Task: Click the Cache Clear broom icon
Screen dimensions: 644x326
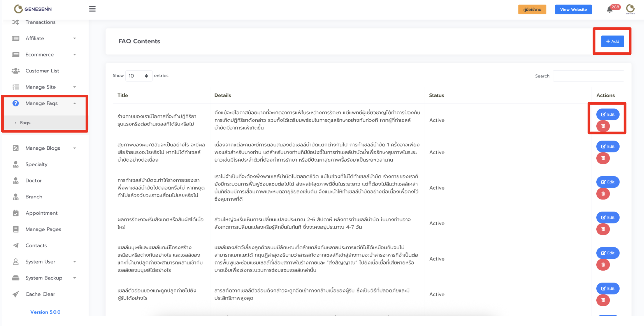Action: tap(16, 294)
